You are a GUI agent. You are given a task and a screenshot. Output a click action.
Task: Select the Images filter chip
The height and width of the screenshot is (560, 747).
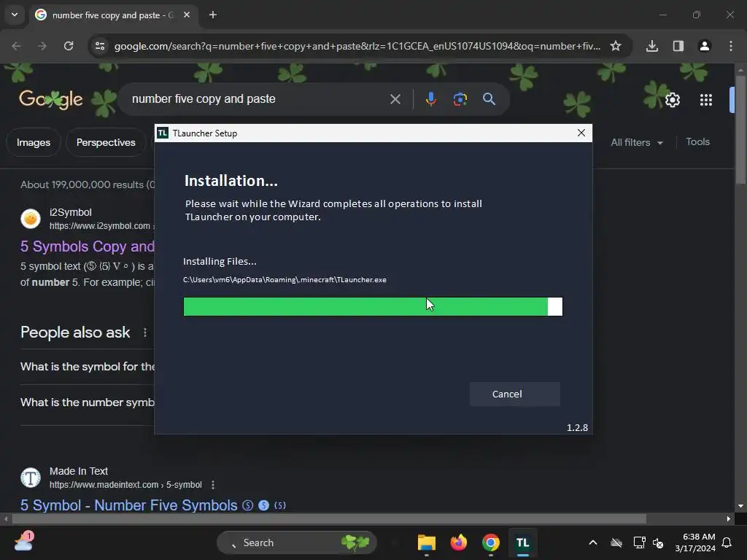tap(34, 142)
